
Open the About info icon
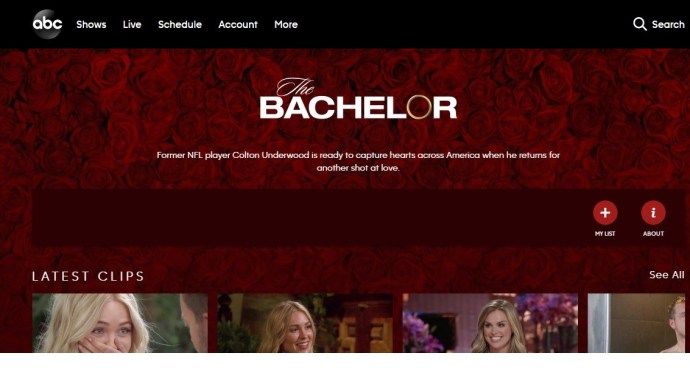(653, 213)
